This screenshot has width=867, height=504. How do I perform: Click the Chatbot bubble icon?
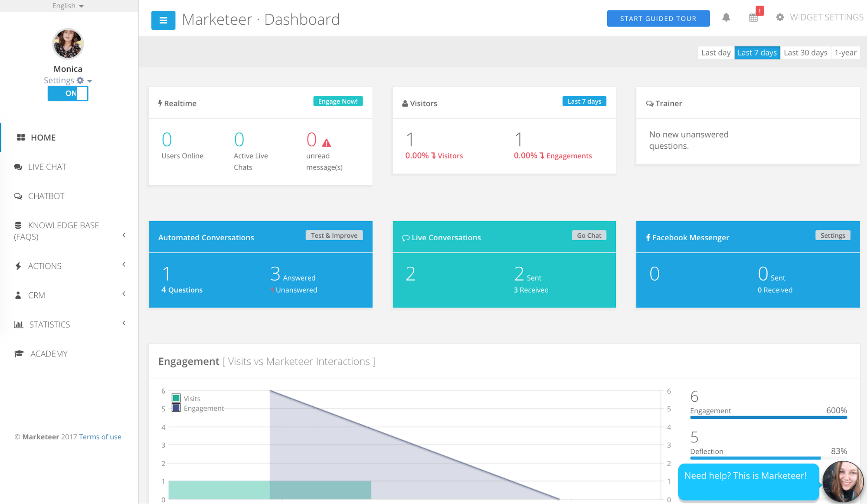coord(18,196)
